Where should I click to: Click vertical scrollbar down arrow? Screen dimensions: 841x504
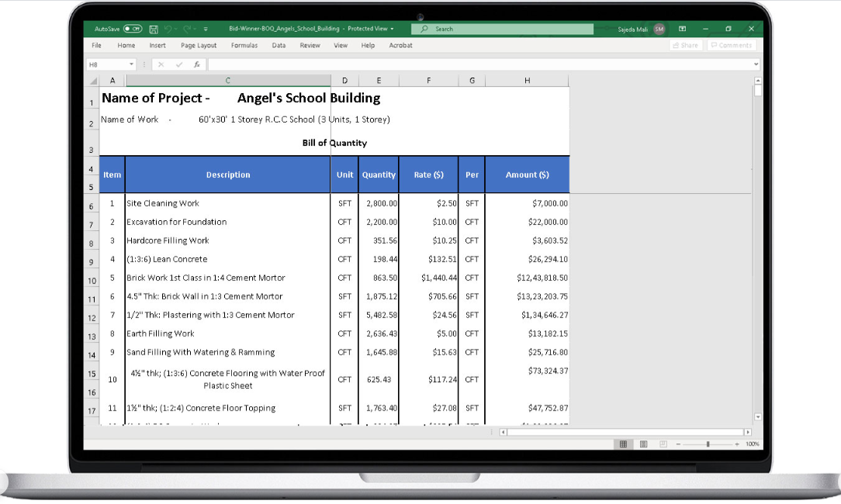pyautogui.click(x=757, y=416)
